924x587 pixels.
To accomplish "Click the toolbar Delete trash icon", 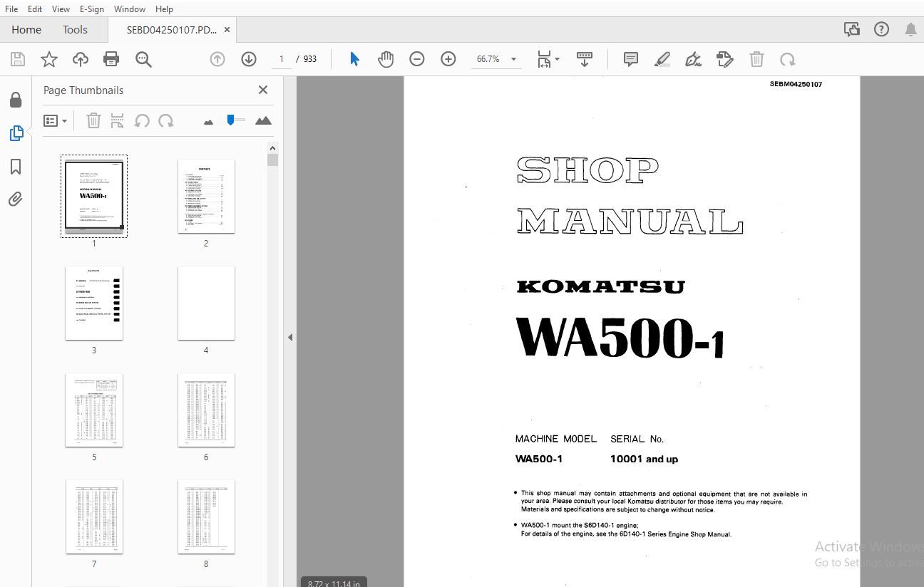I will [756, 59].
